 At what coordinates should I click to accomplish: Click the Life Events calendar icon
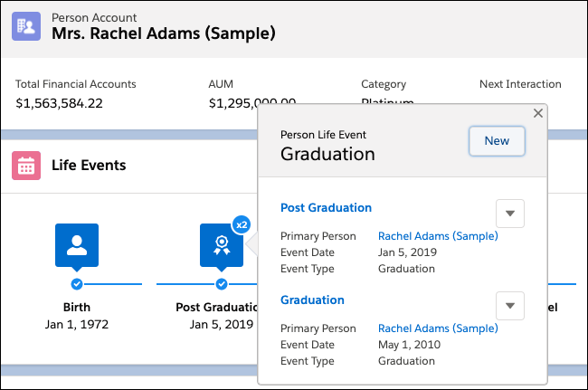[x=26, y=166]
